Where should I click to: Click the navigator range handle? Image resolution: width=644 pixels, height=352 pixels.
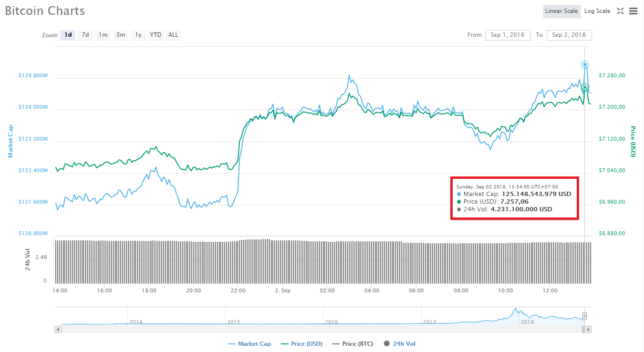click(584, 316)
